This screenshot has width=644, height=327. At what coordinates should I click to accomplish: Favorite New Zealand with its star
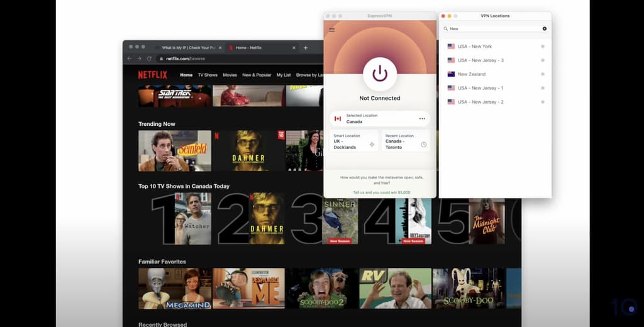[543, 74]
